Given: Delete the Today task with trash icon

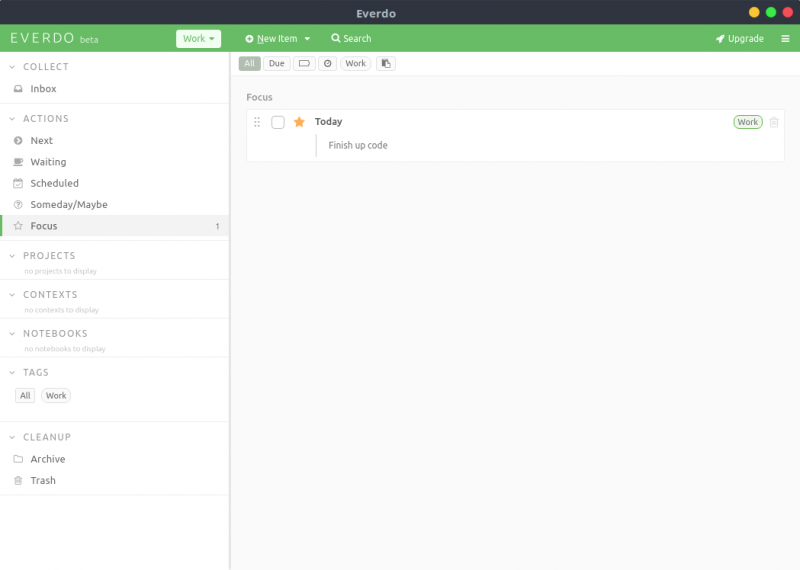Looking at the screenshot, I should [774, 122].
